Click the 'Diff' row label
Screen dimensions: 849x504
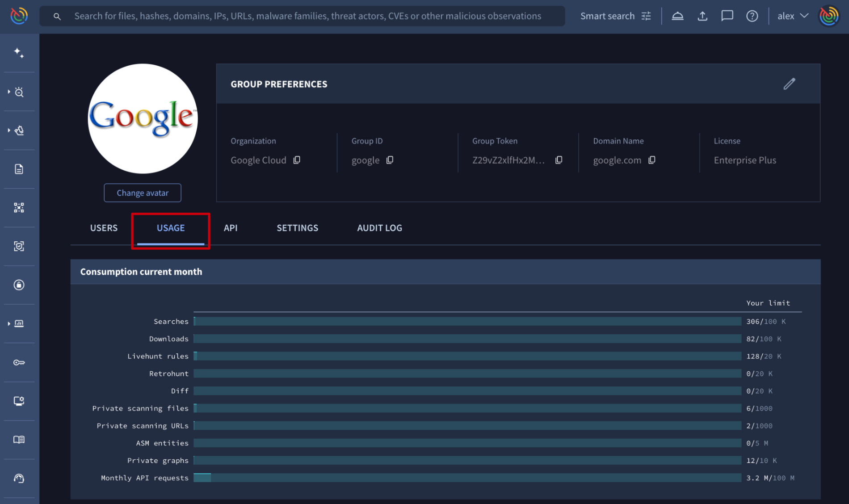pos(180,391)
